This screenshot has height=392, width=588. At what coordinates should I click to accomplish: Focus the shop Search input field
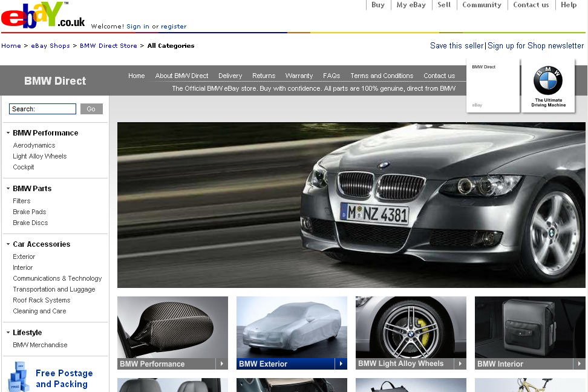42,109
